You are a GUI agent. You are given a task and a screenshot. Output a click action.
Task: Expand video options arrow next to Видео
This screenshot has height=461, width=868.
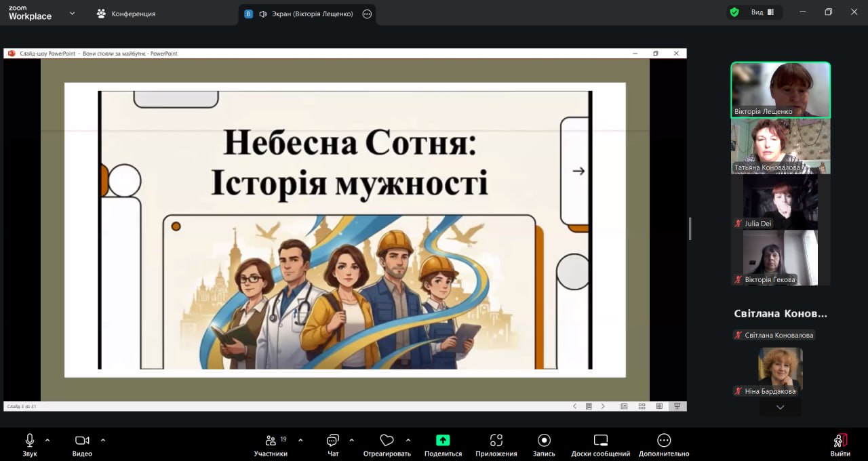[x=103, y=440]
